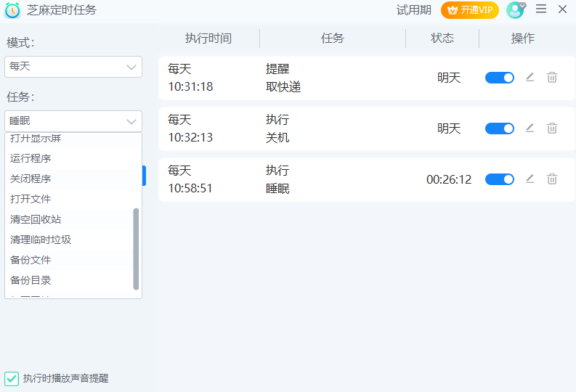The width and height of the screenshot is (576, 392).
Task: Pick 备份文件 from the task options
Action: pyautogui.click(x=31, y=260)
